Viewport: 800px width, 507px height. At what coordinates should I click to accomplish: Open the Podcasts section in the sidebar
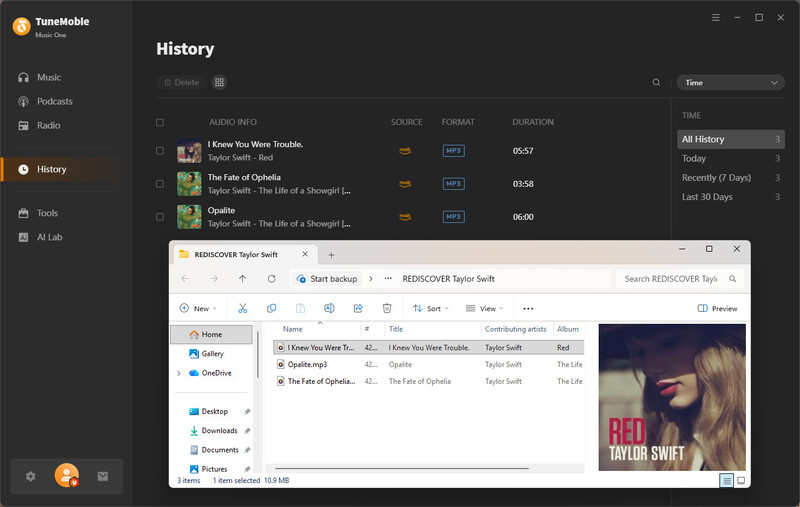click(45, 102)
